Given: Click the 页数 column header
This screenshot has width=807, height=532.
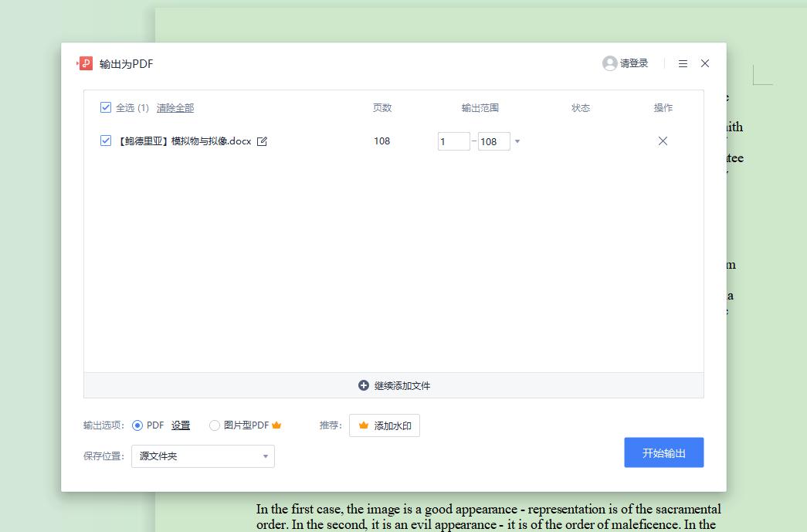Looking at the screenshot, I should click(x=382, y=108).
